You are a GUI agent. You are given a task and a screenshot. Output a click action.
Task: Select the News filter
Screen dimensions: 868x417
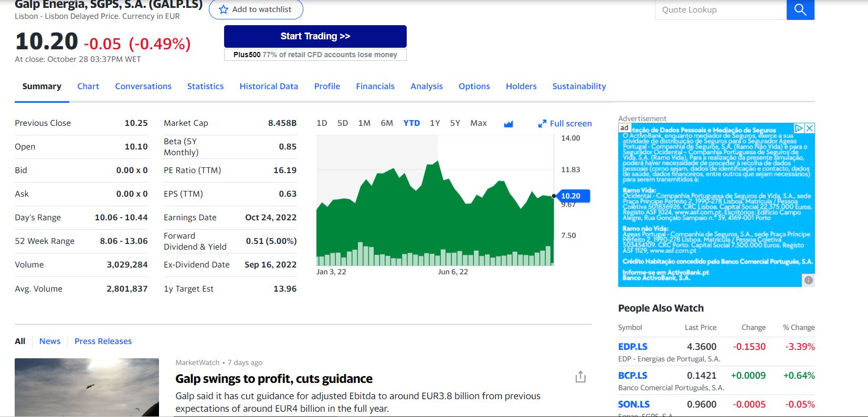click(50, 341)
